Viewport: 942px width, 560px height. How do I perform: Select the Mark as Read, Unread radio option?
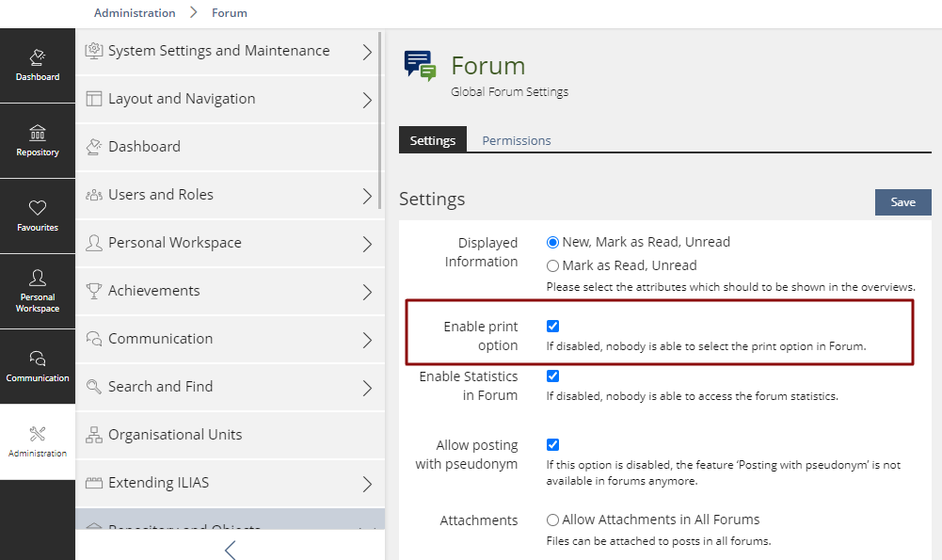[x=553, y=266]
